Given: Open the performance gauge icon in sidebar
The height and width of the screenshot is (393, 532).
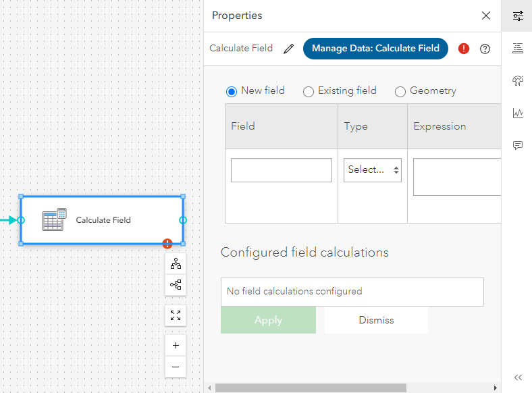Looking at the screenshot, I should click(x=518, y=81).
